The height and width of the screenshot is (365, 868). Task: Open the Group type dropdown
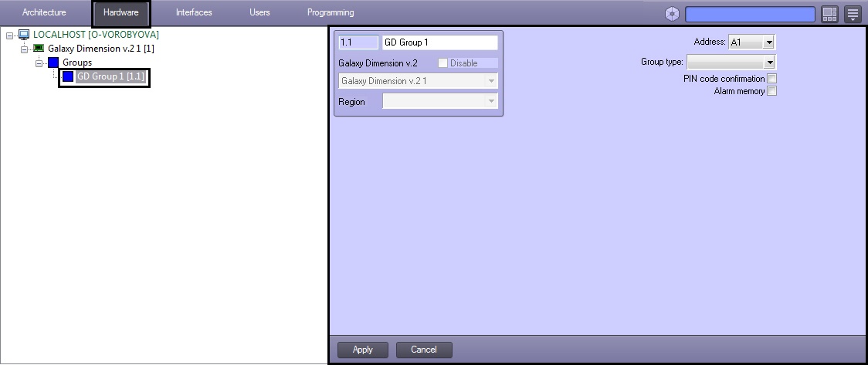tap(769, 62)
